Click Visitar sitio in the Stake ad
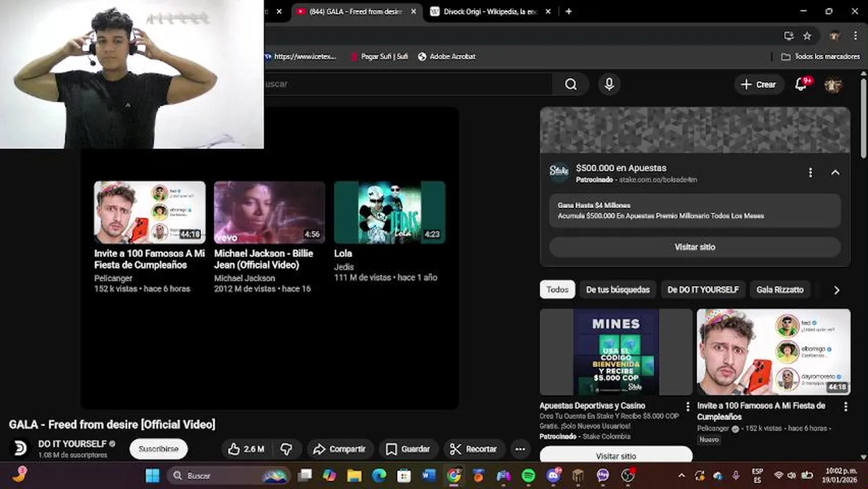Screen dimensions: 868x489 pos(695,247)
